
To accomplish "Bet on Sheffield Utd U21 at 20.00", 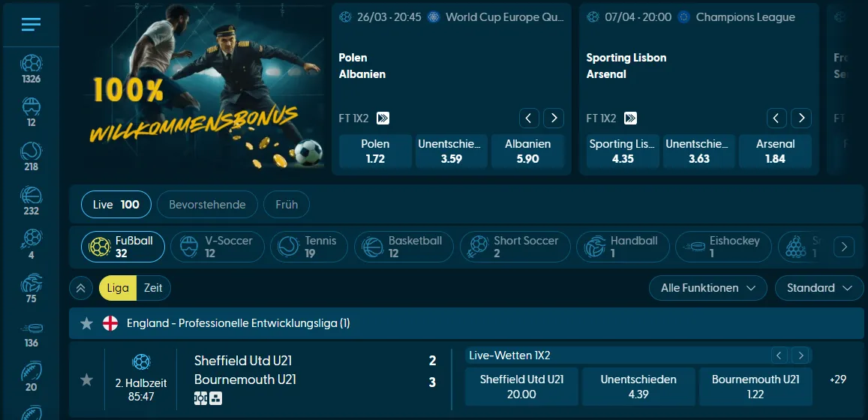I will click(x=521, y=386).
